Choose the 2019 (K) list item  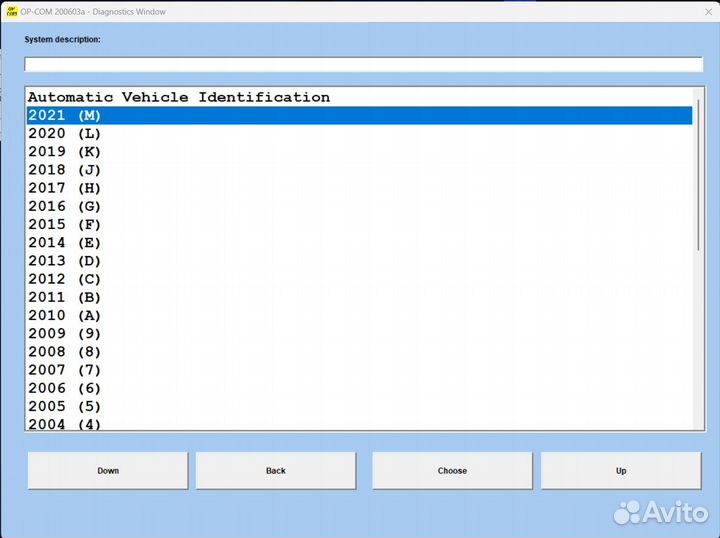pyautogui.click(x=65, y=152)
